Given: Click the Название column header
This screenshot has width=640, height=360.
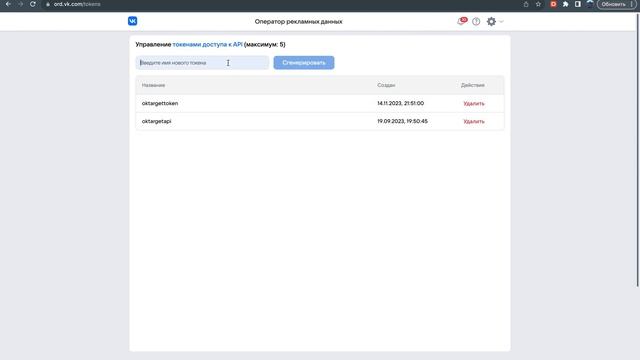Looking at the screenshot, I should 153,85.
